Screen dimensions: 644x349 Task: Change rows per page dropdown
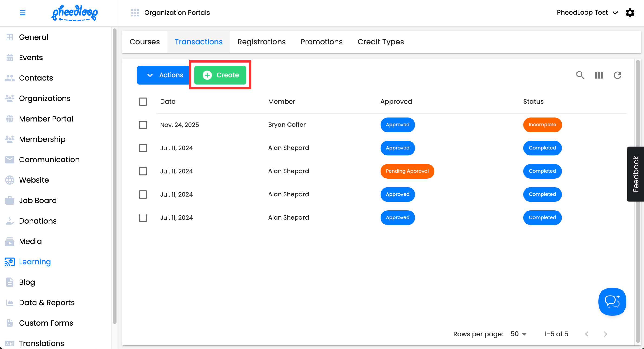[x=518, y=334]
